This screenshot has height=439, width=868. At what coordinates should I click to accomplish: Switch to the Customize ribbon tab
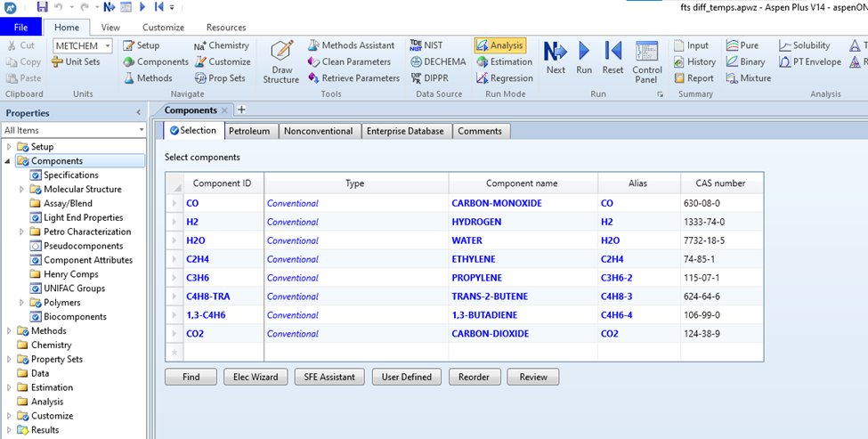163,27
